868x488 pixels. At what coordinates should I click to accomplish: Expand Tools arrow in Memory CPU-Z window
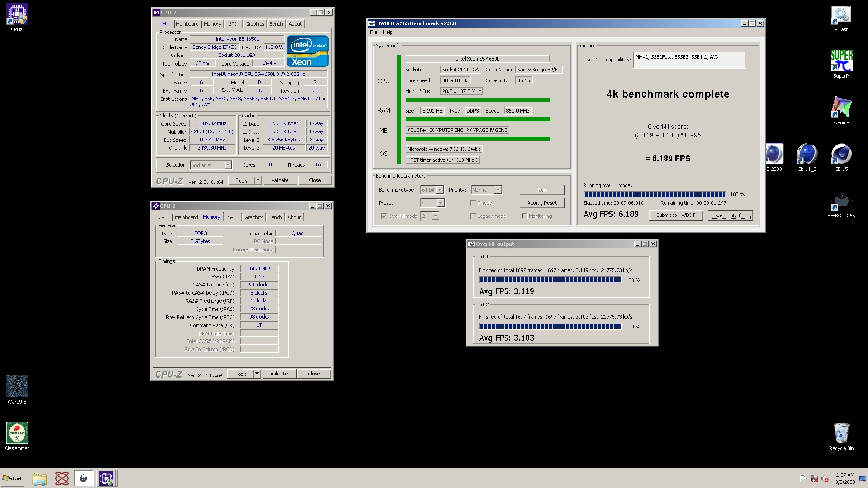(257, 374)
